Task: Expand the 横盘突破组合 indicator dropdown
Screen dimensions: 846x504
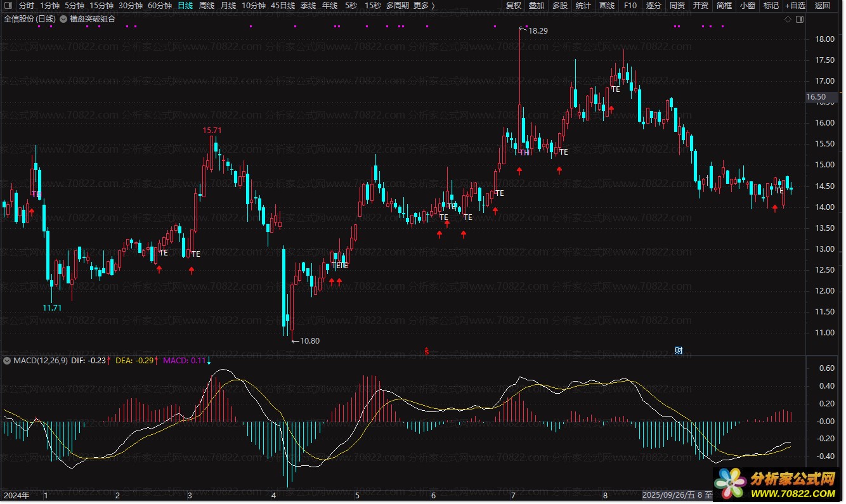Action: tap(63, 19)
